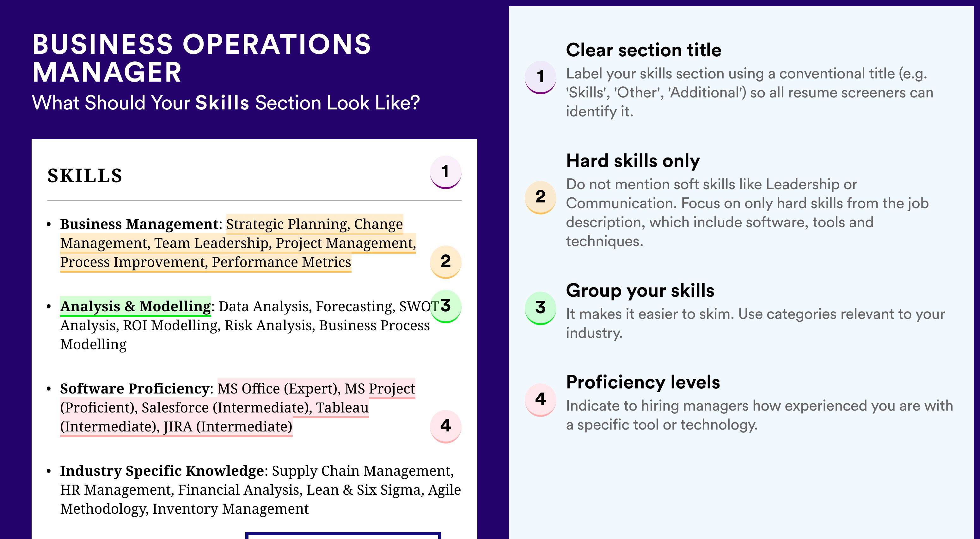
Task: Click the Proficiency levels heading
Action: pyautogui.click(x=643, y=382)
